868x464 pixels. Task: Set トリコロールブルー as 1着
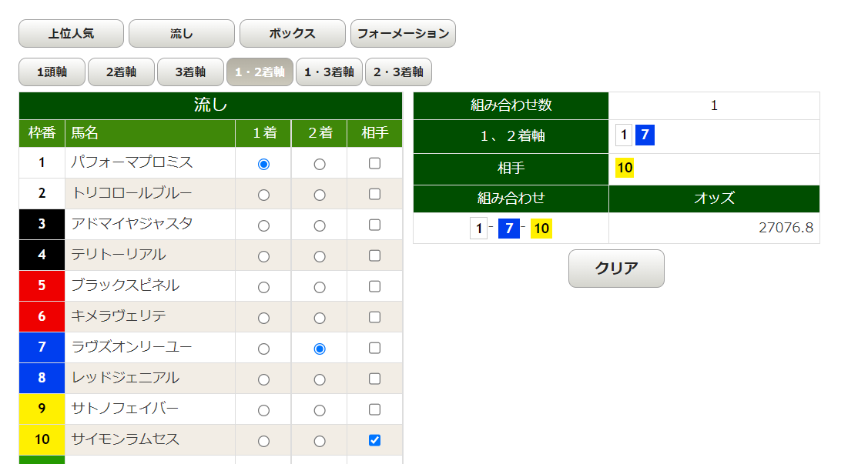pos(264,195)
